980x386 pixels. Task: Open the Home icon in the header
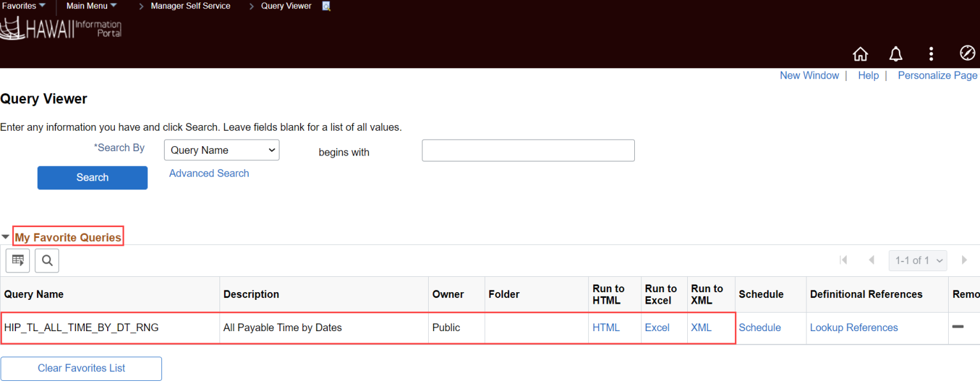click(x=860, y=54)
